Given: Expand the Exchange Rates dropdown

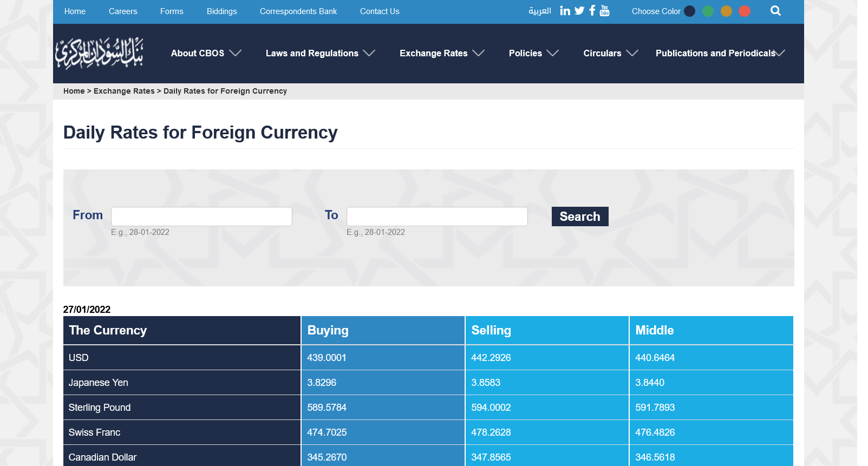Looking at the screenshot, I should click(x=441, y=53).
